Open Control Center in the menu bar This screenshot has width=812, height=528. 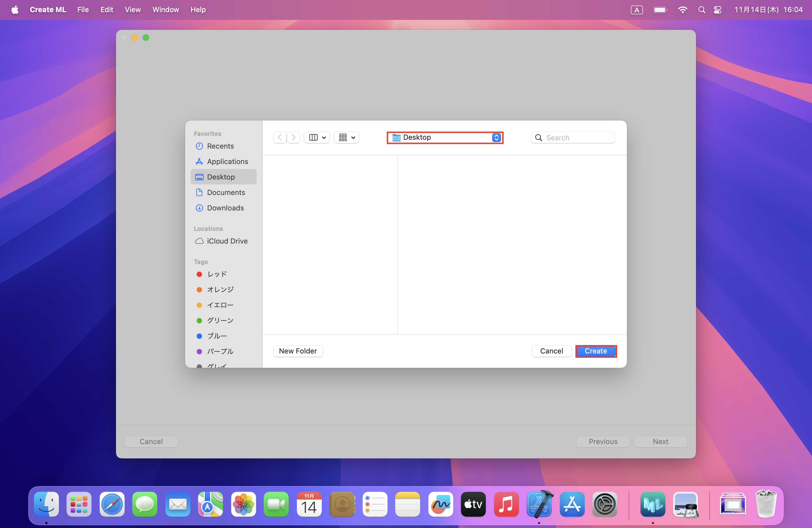[x=718, y=10]
